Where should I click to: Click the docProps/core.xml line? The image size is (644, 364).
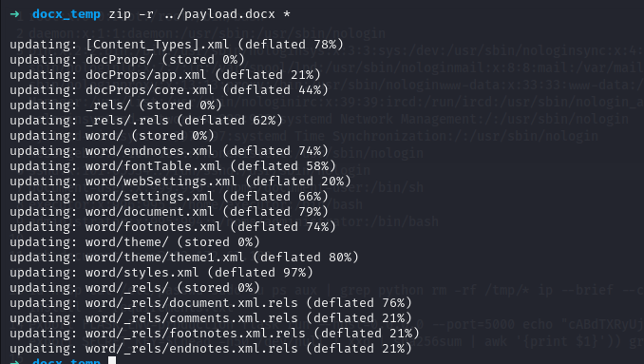coord(169,90)
